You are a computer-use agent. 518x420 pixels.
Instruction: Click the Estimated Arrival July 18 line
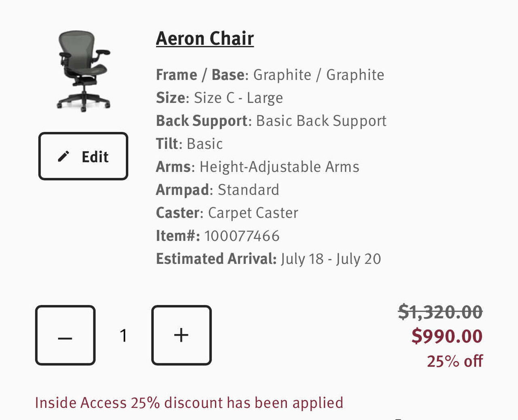(268, 259)
